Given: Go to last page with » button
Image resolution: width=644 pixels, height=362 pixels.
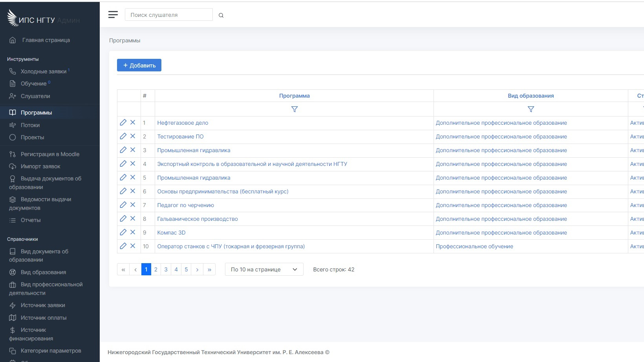Looking at the screenshot, I should tap(209, 269).
